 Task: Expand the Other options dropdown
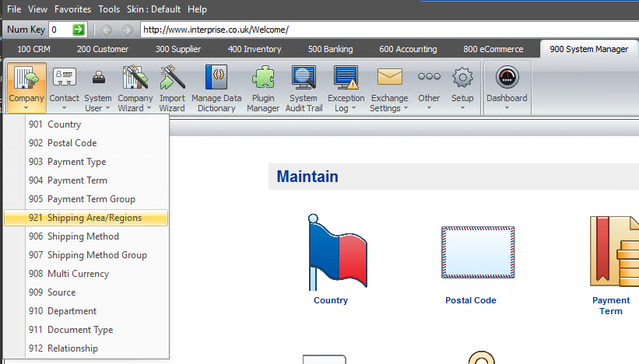pos(429,89)
